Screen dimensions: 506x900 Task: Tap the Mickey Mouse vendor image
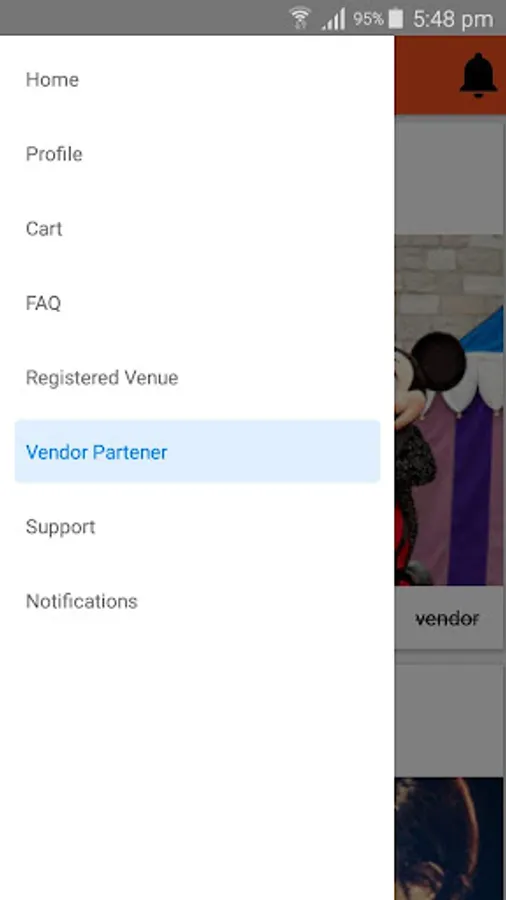449,410
